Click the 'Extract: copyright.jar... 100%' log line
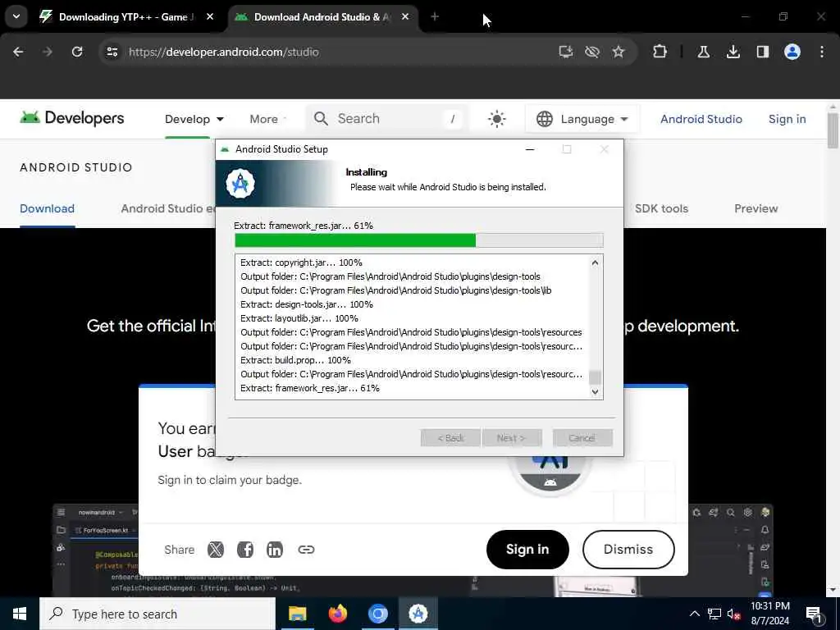This screenshot has width=840, height=630. click(301, 262)
